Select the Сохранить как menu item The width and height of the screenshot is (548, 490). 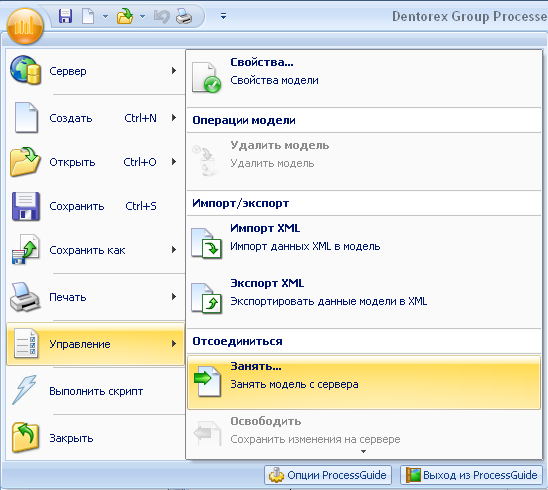95,250
